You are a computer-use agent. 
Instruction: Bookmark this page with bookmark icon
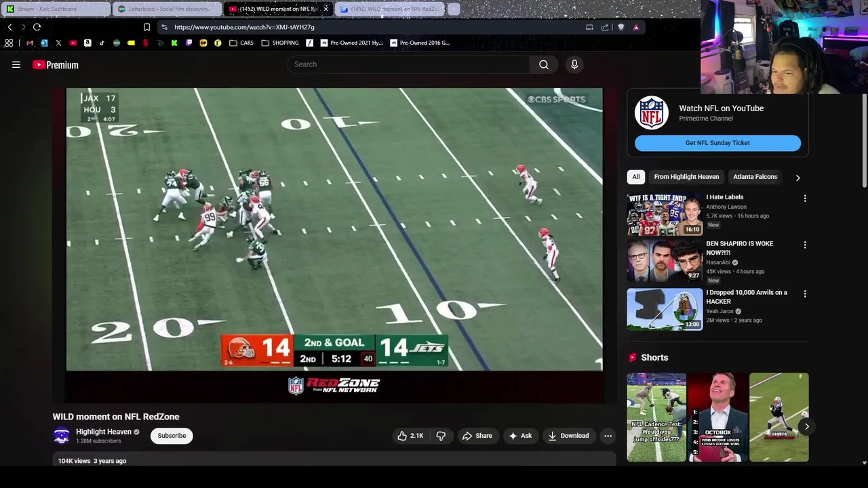point(146,27)
